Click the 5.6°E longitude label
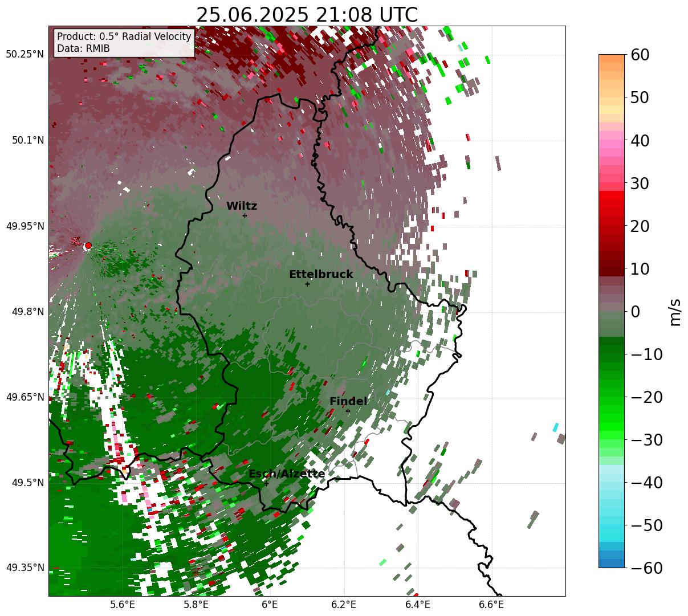 [123, 605]
